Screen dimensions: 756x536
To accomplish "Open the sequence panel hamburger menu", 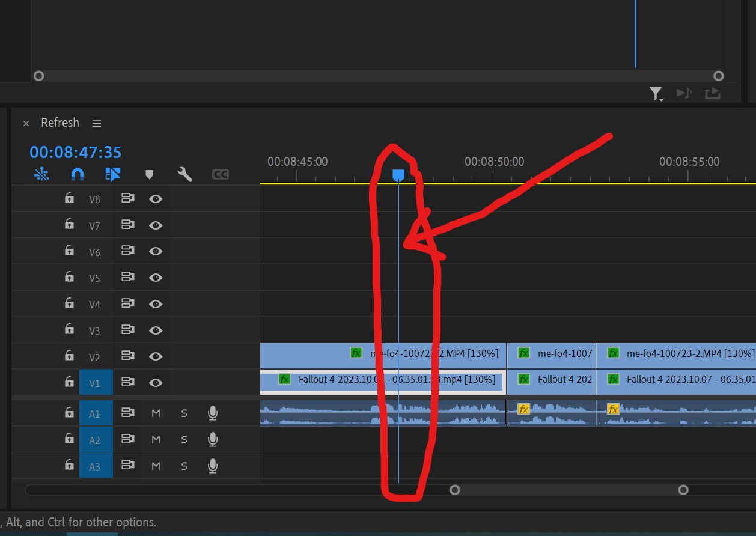I will (96, 123).
